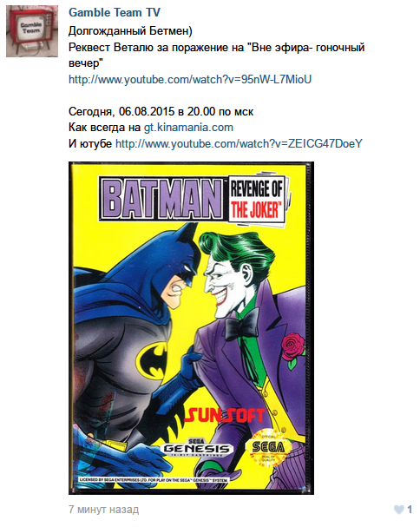
Task: Click the "Licensed by Sega Enterprises" fine print
Action: (154, 480)
